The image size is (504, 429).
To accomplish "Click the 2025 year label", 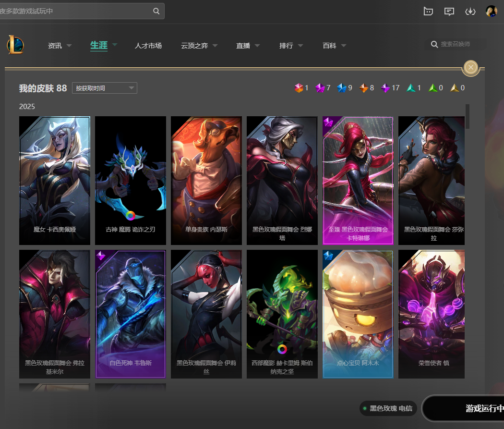I will click(x=27, y=107).
